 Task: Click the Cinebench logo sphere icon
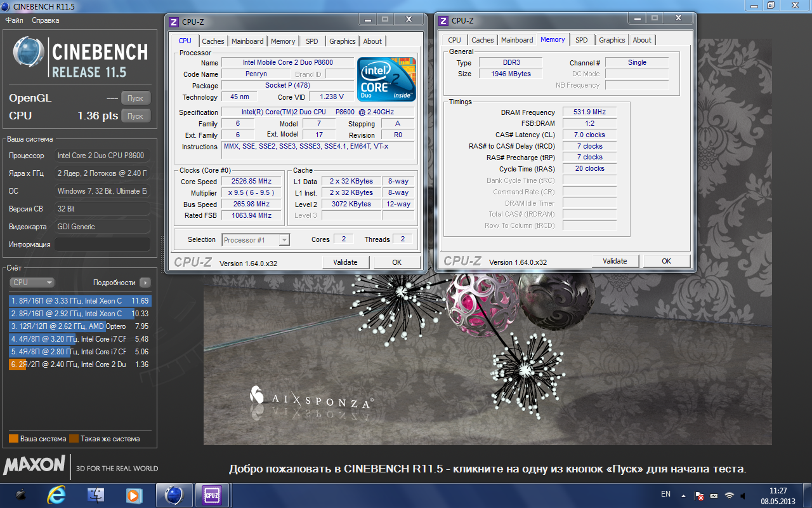pyautogui.click(x=29, y=53)
